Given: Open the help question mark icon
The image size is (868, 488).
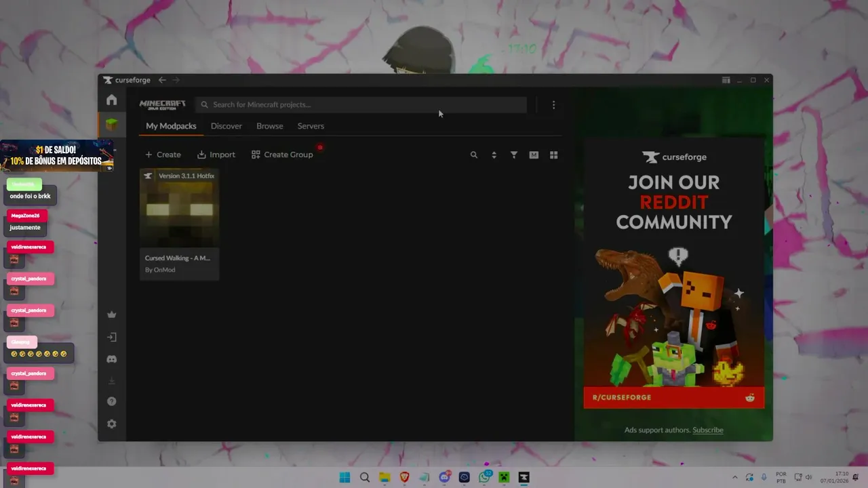Looking at the screenshot, I should click(x=112, y=401).
